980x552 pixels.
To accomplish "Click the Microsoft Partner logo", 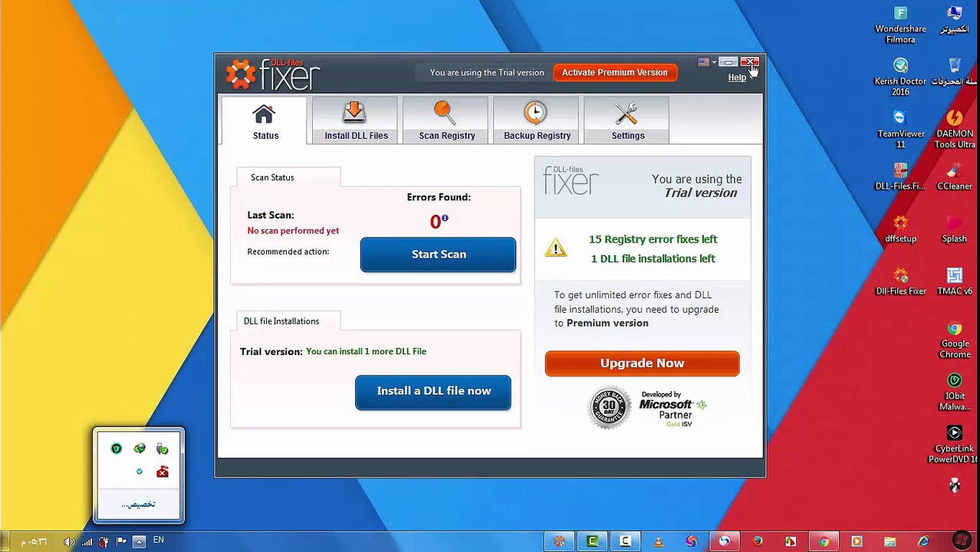I will pyautogui.click(x=673, y=409).
